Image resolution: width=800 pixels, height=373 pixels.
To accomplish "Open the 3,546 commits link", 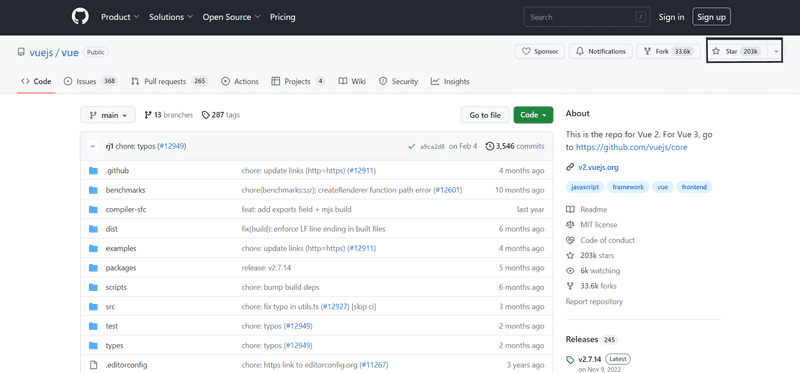I will click(x=515, y=146).
